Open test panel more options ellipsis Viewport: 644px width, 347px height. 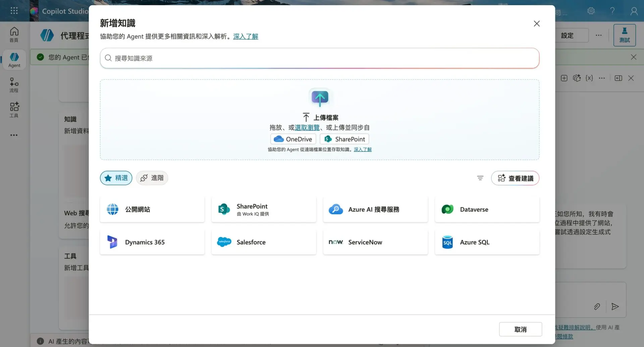pyautogui.click(x=602, y=78)
